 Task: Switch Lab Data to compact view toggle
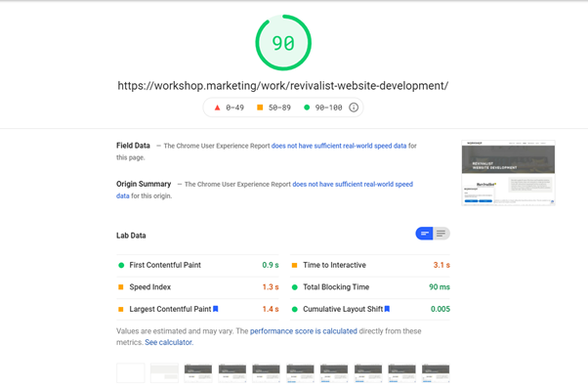point(424,234)
